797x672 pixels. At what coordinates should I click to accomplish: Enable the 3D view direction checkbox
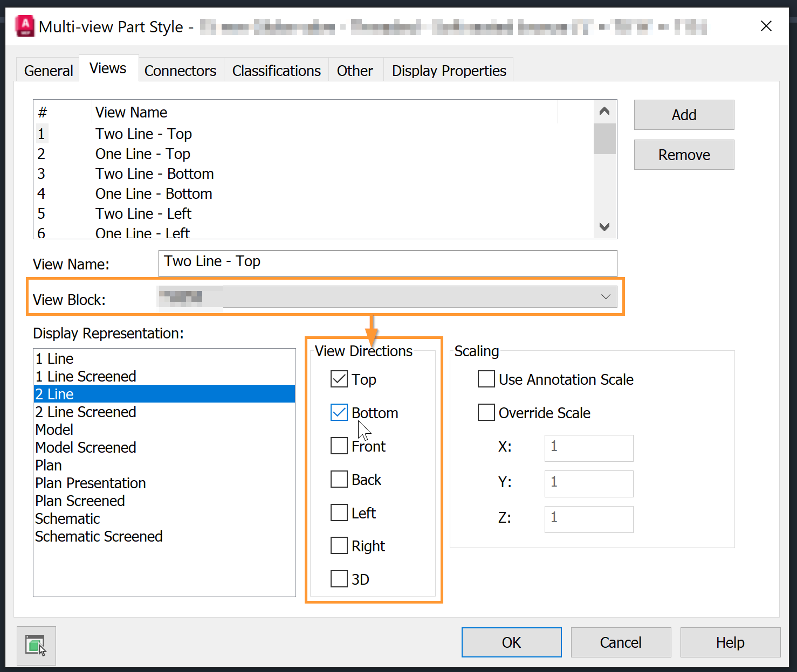click(339, 579)
